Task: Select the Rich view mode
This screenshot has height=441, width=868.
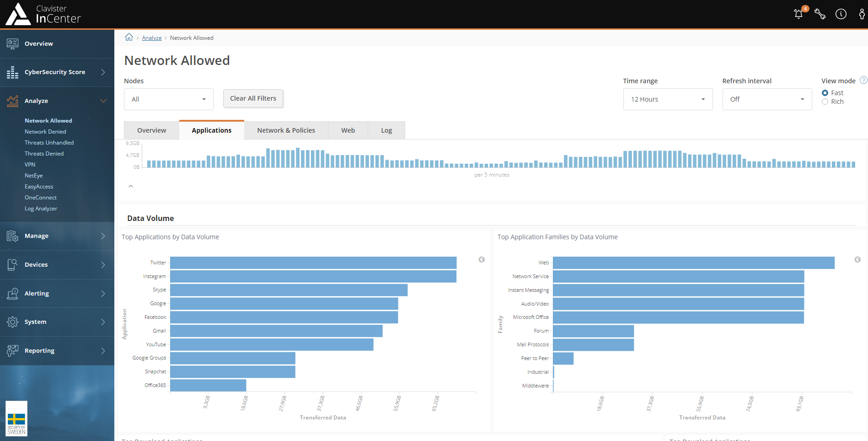Action: click(825, 102)
